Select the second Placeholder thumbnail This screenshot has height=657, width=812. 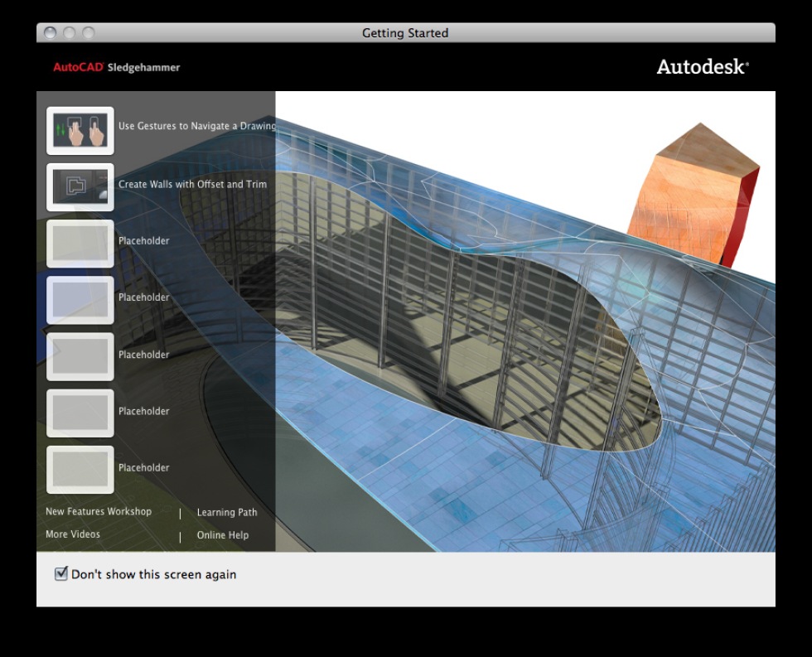click(80, 300)
